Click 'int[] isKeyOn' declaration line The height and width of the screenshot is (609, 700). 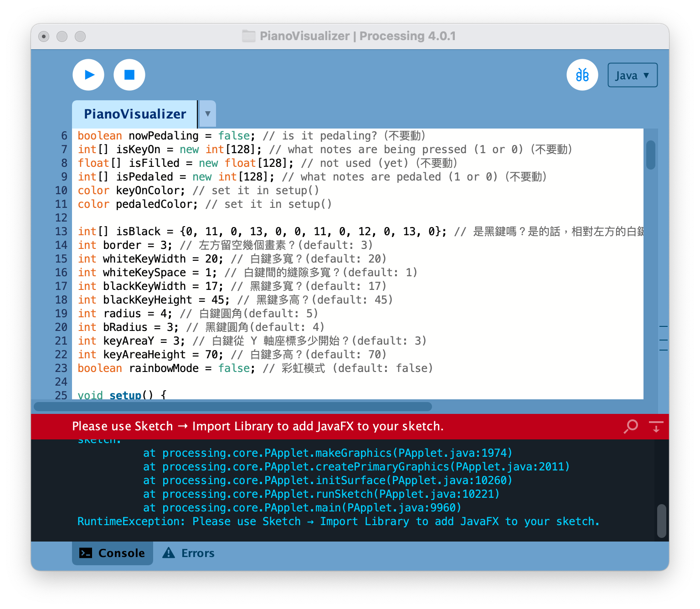point(325,150)
